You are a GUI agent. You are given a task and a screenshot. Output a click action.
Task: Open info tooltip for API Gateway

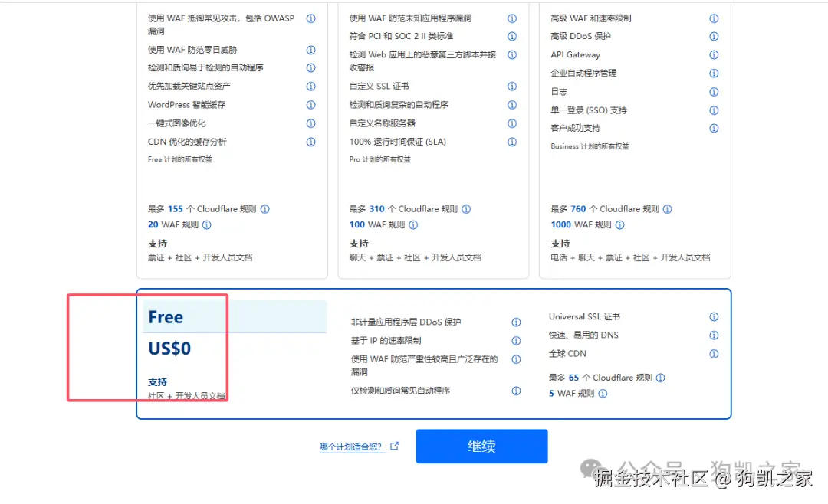click(714, 54)
